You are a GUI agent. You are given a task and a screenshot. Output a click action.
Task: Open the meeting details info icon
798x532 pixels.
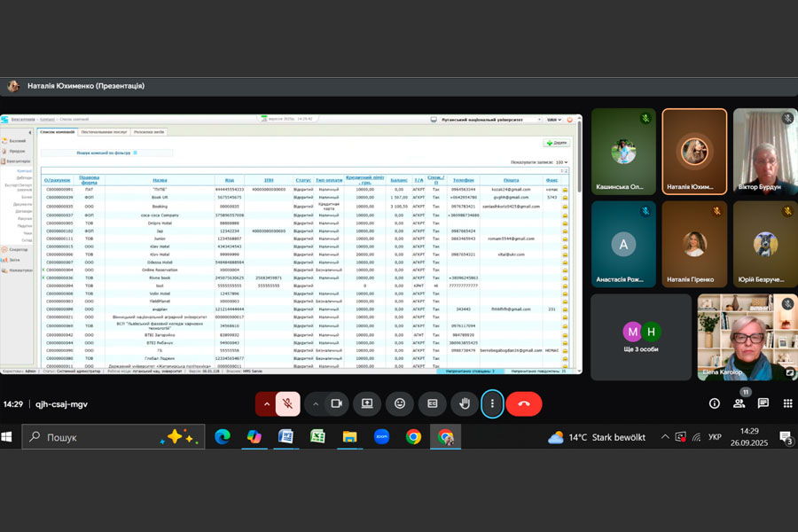(x=715, y=403)
